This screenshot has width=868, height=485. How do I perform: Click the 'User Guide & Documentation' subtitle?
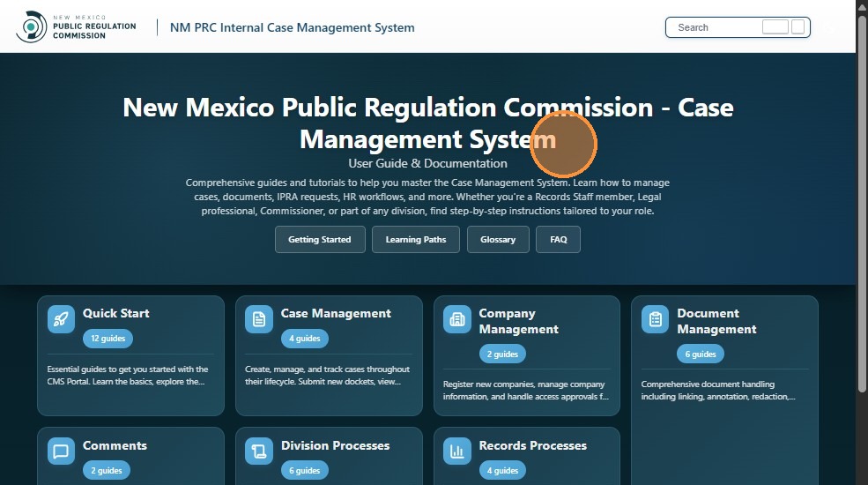[x=428, y=163]
